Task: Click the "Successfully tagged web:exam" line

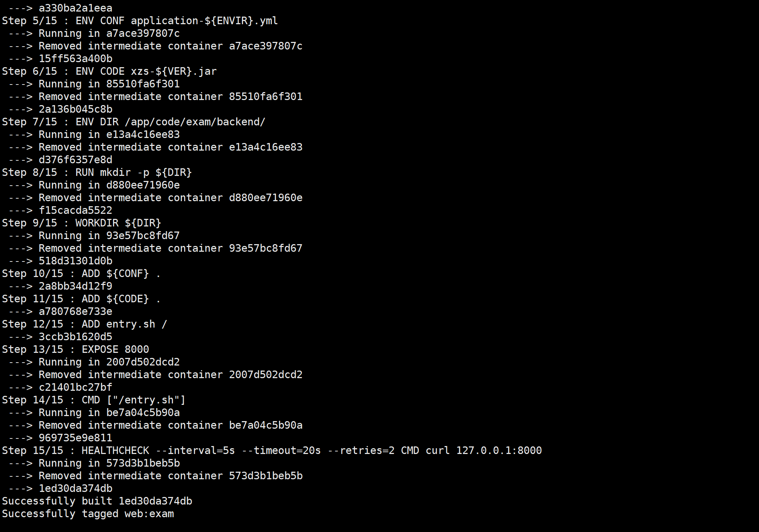Action: [88, 514]
